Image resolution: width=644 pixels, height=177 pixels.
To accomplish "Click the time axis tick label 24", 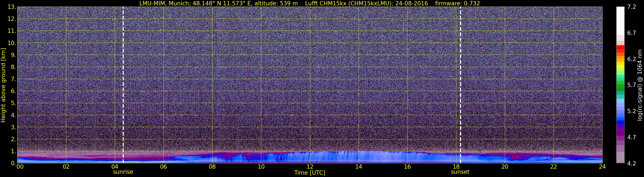I will pos(602,167).
